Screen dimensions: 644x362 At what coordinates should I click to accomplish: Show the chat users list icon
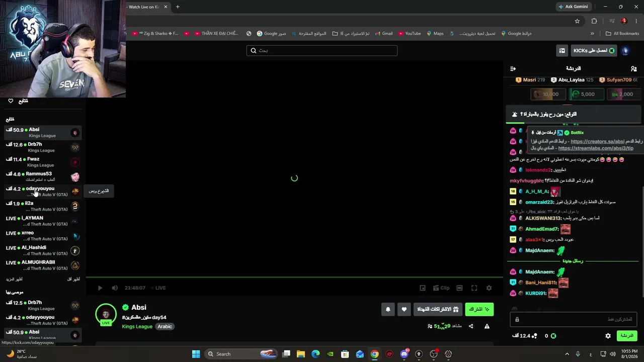click(x=633, y=68)
